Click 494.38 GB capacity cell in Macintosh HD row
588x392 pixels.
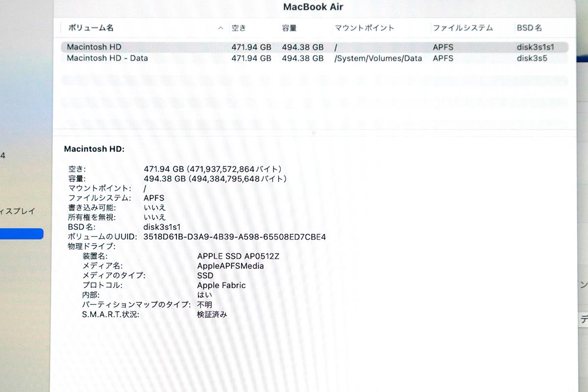[x=302, y=48]
